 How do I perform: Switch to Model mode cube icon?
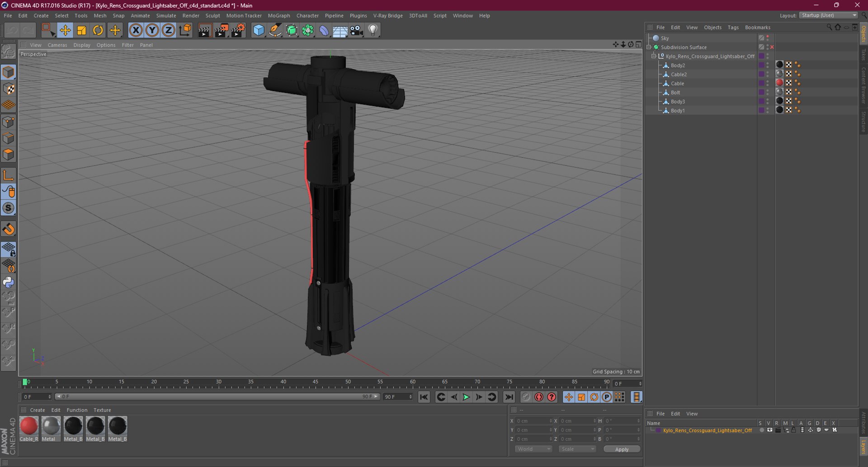(x=9, y=72)
